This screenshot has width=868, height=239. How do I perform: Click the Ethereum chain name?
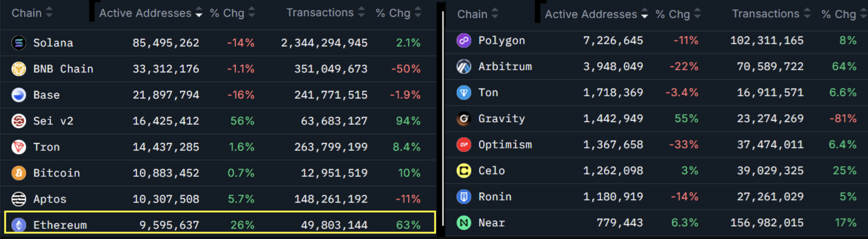60,225
